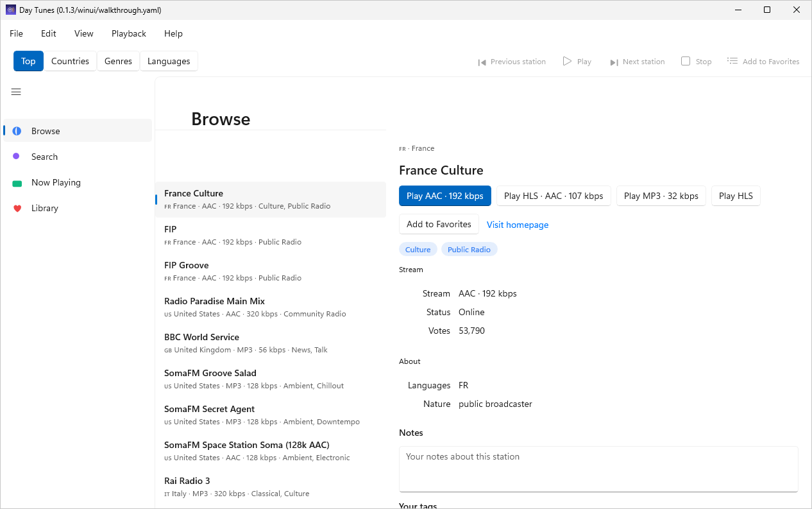Play the MP3 32 kbps stream
The image size is (812, 509).
[x=661, y=196]
